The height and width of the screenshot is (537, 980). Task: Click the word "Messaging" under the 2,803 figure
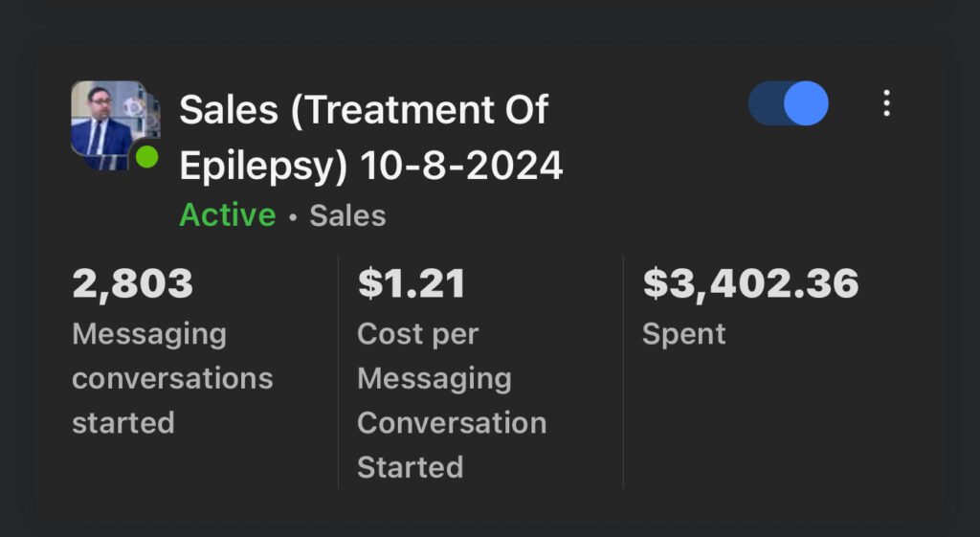(149, 334)
